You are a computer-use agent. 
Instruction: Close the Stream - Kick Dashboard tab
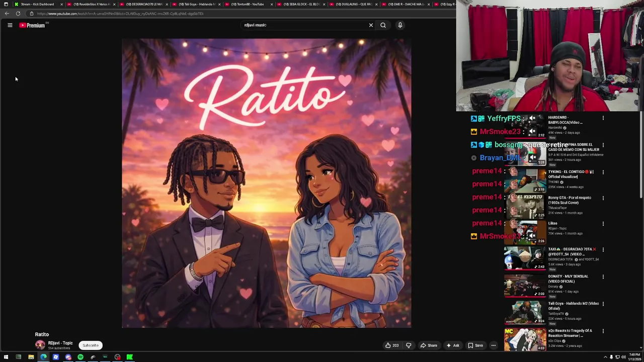click(61, 4)
